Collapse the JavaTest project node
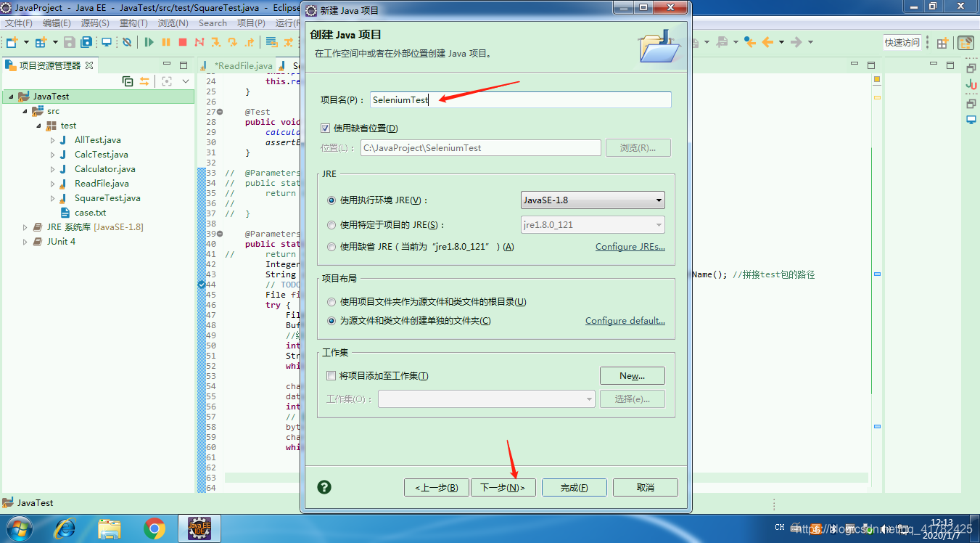This screenshot has height=543, width=980. click(12, 97)
